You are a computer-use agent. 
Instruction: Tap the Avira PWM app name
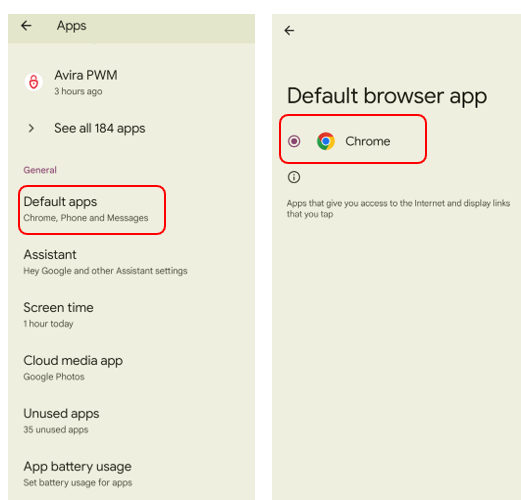click(86, 75)
